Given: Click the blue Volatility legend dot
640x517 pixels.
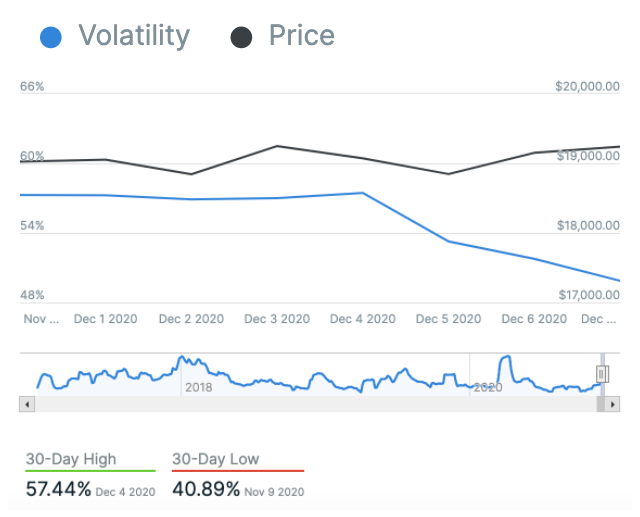Looking at the screenshot, I should coord(50,38).
